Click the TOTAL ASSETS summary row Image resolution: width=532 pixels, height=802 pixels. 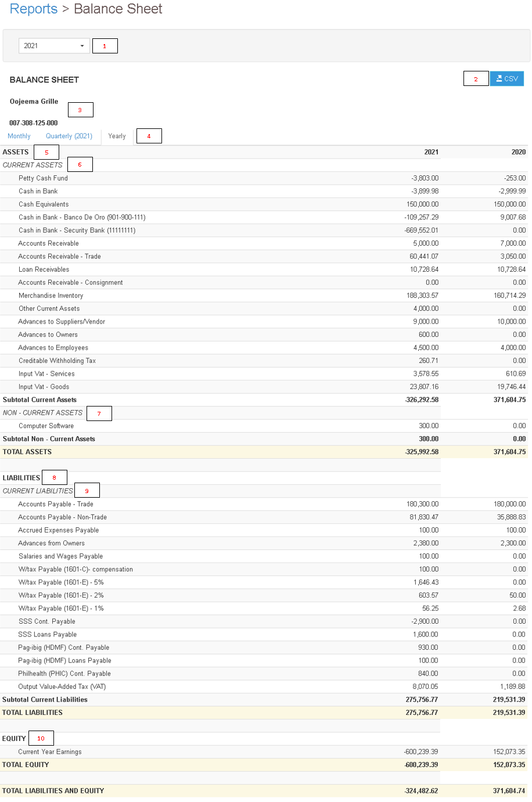pyautogui.click(x=27, y=452)
